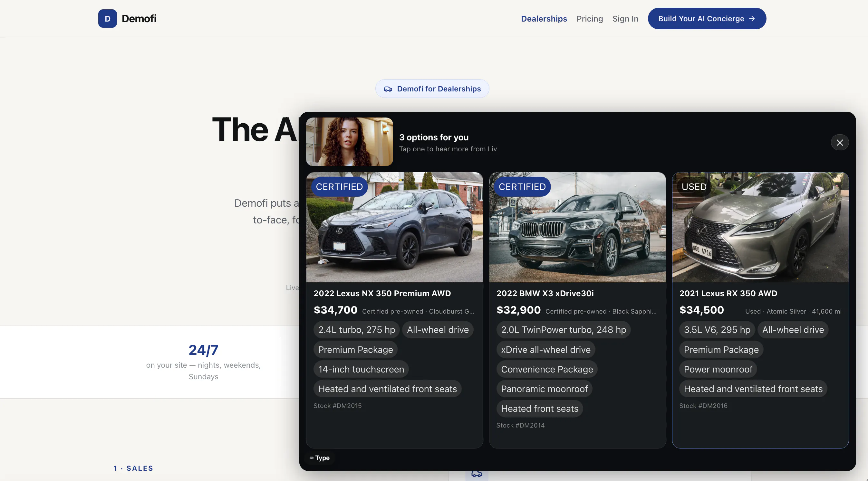Click Premium Package chip on Lexus RX
The height and width of the screenshot is (481, 868).
click(721, 349)
